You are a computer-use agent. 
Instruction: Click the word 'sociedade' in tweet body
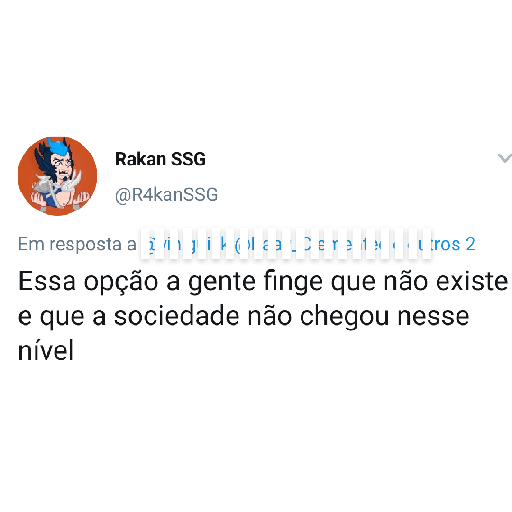tap(176, 316)
